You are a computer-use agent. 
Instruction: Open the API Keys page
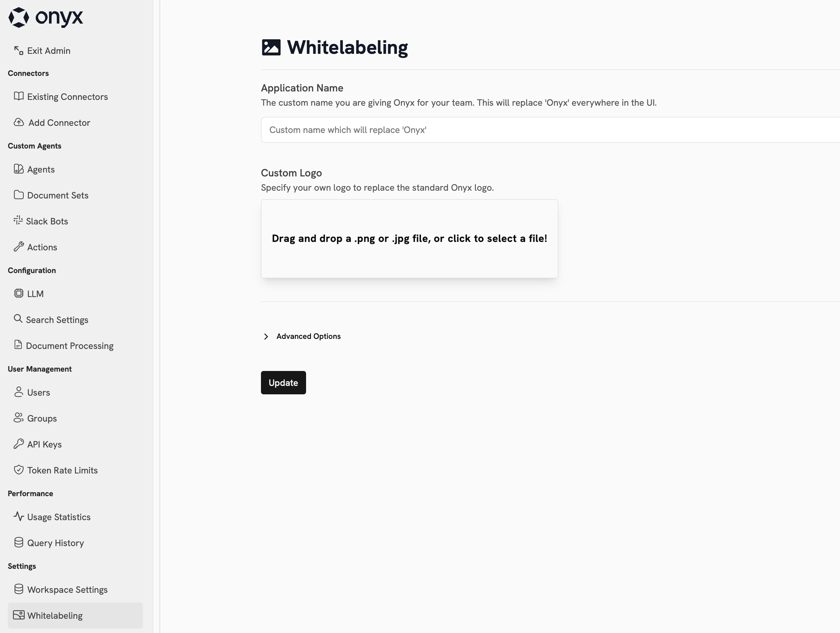tap(44, 444)
